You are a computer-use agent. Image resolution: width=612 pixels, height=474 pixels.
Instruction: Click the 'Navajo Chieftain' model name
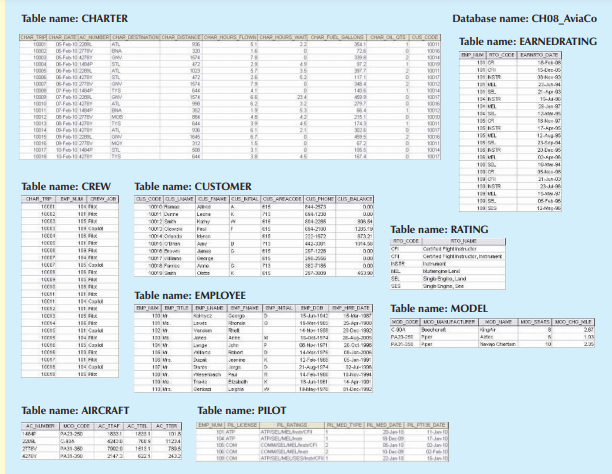coord(498,344)
